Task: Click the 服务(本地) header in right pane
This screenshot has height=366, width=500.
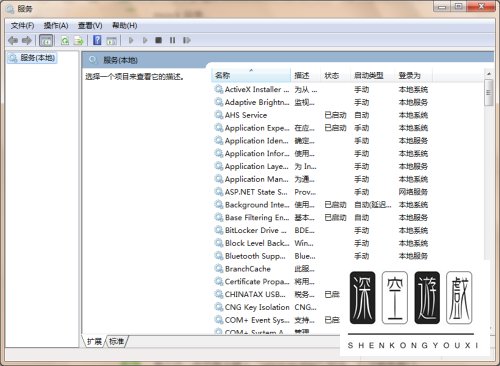Action: [120, 60]
